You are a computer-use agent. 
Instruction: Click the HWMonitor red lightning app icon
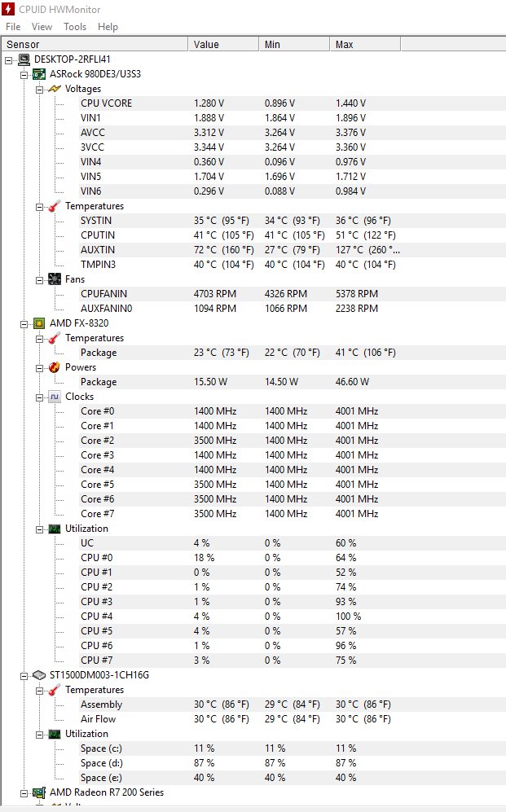coord(9,10)
